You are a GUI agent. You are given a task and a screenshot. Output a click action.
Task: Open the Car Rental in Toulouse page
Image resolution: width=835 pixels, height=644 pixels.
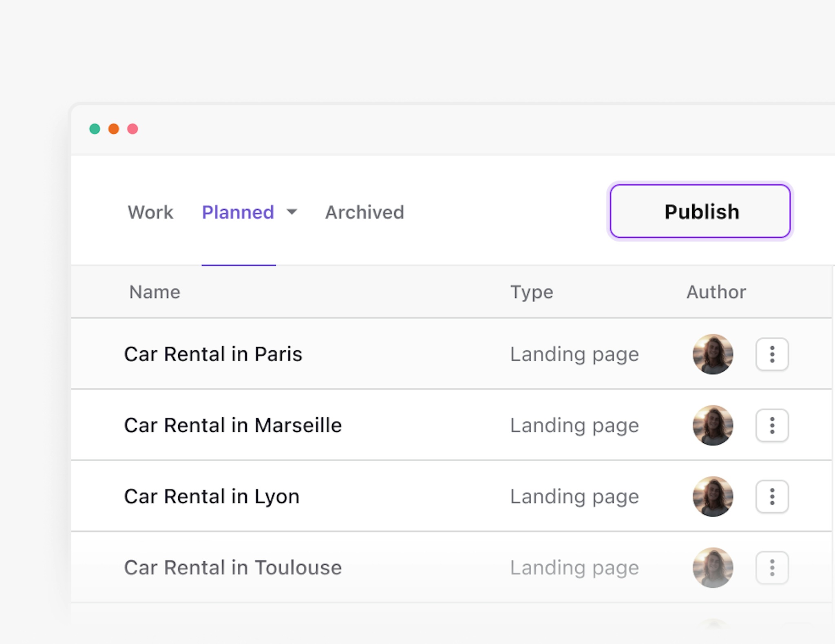(x=233, y=568)
